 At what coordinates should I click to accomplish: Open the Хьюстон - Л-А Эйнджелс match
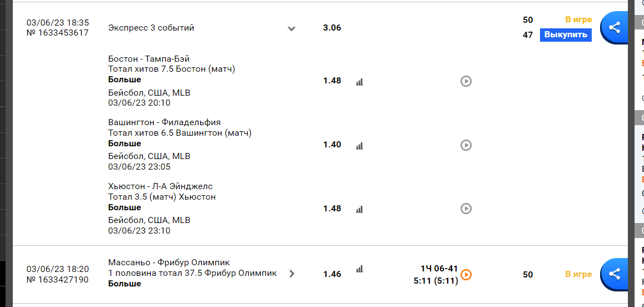click(161, 186)
